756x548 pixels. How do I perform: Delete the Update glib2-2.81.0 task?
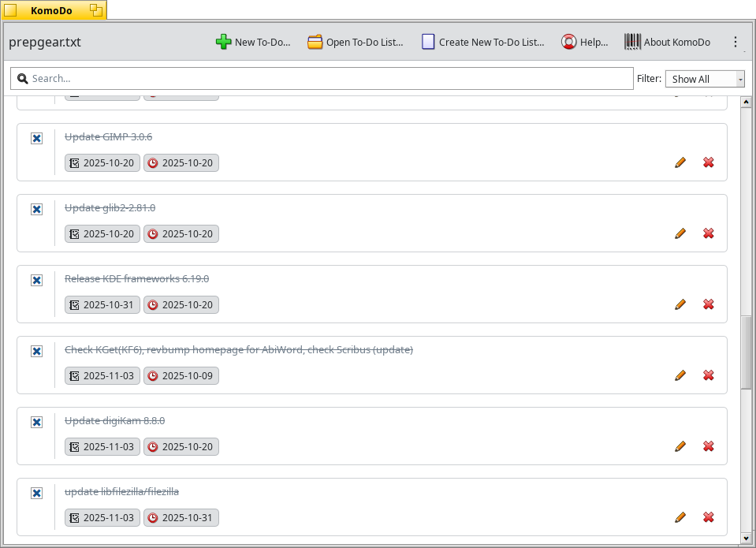coord(709,233)
